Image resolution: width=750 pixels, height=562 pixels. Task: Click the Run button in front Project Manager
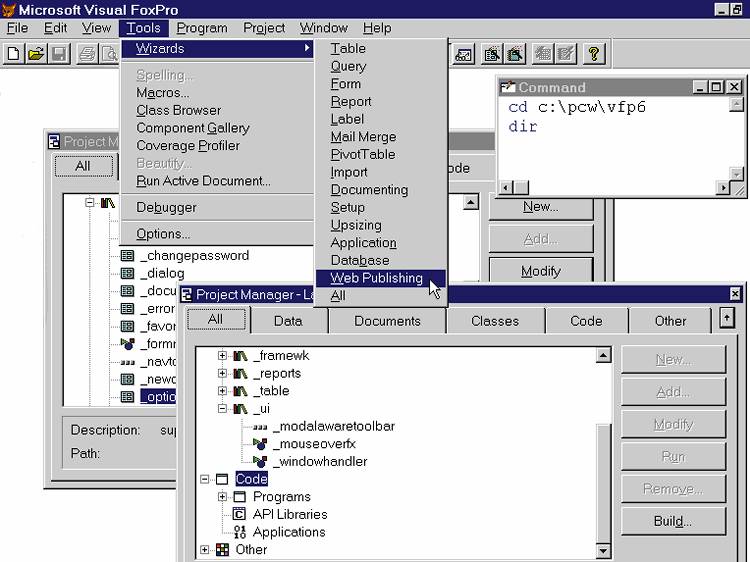coord(673,457)
